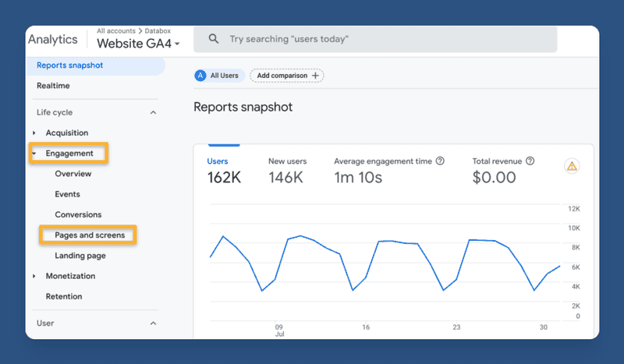Click the Add comparison button
Screen dimensions: 624x364
tap(287, 76)
